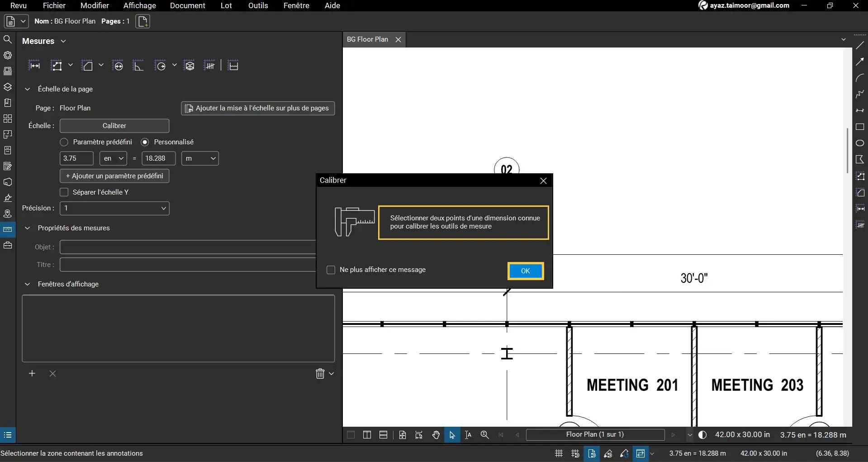This screenshot has height=462, width=868.
Task: Click 'Ajouter un paramètre prédéfini'
Action: [x=114, y=176]
